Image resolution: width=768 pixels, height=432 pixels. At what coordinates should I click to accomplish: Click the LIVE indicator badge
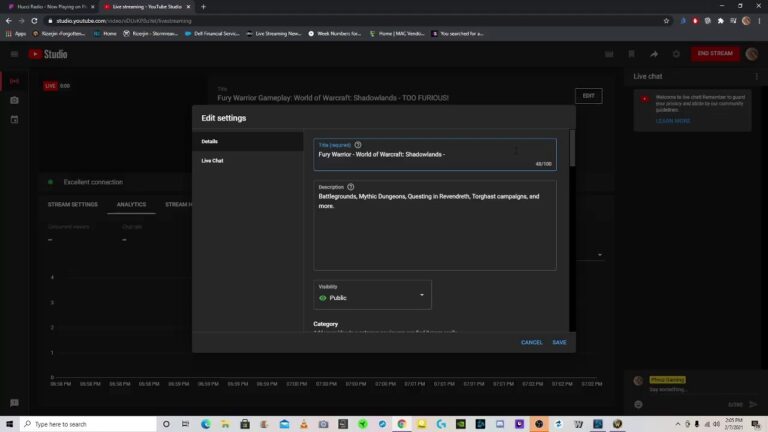click(x=50, y=86)
